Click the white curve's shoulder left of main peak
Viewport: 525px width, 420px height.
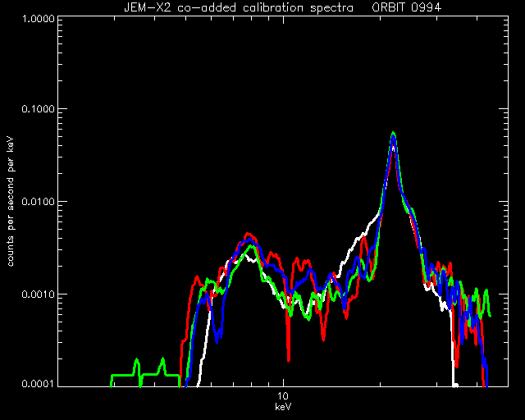(368, 226)
